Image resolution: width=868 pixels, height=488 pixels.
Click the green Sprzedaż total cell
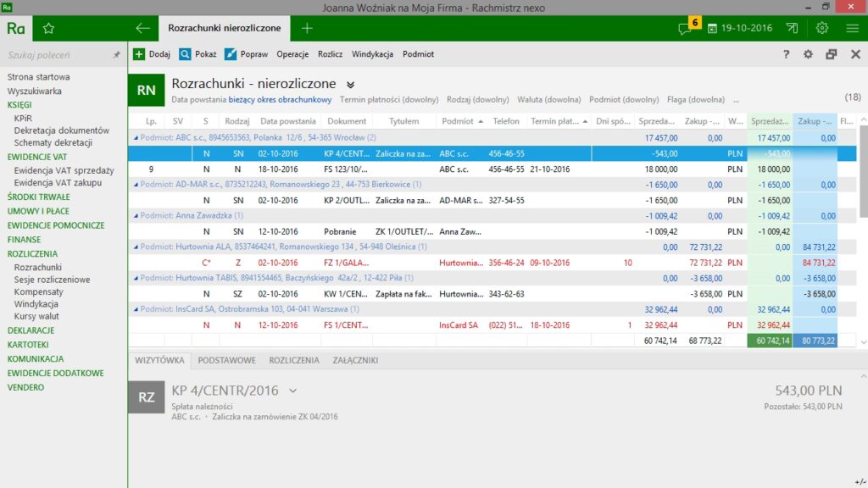(770, 341)
